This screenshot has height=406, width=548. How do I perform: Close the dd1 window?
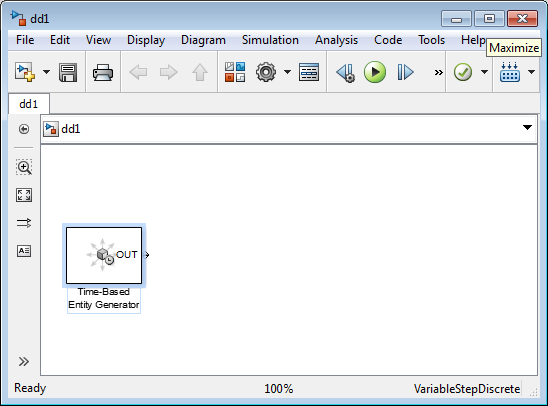tap(522, 19)
